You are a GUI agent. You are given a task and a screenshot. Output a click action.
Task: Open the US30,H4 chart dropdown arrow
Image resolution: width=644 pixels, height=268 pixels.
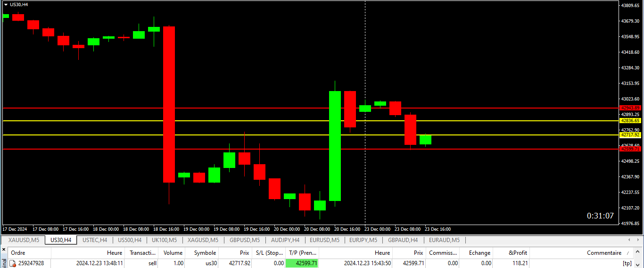tap(6, 4)
